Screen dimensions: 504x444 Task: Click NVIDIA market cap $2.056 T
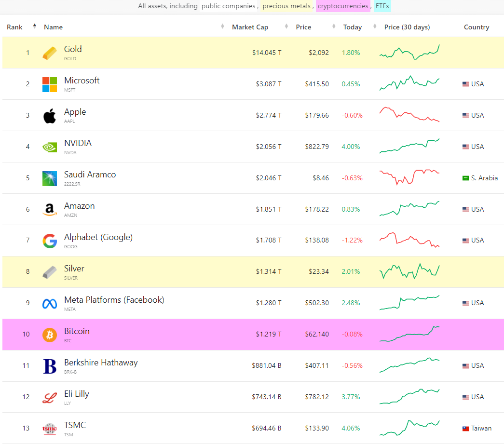(268, 147)
